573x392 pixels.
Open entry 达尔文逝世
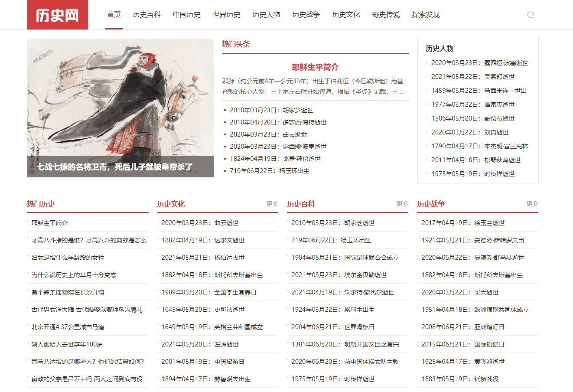[x=203, y=240]
